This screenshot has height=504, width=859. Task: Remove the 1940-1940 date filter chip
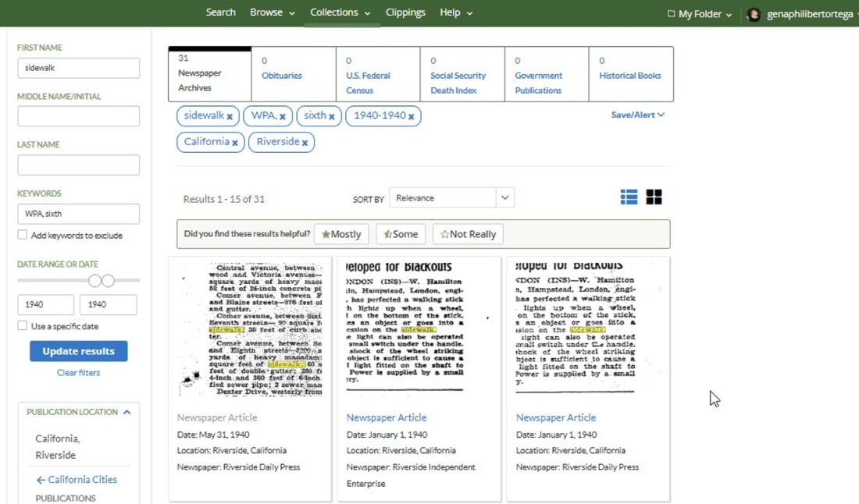[x=411, y=116]
